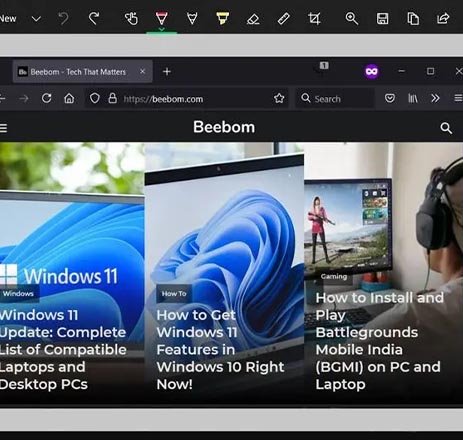Activate the image crop tool

tap(314, 19)
